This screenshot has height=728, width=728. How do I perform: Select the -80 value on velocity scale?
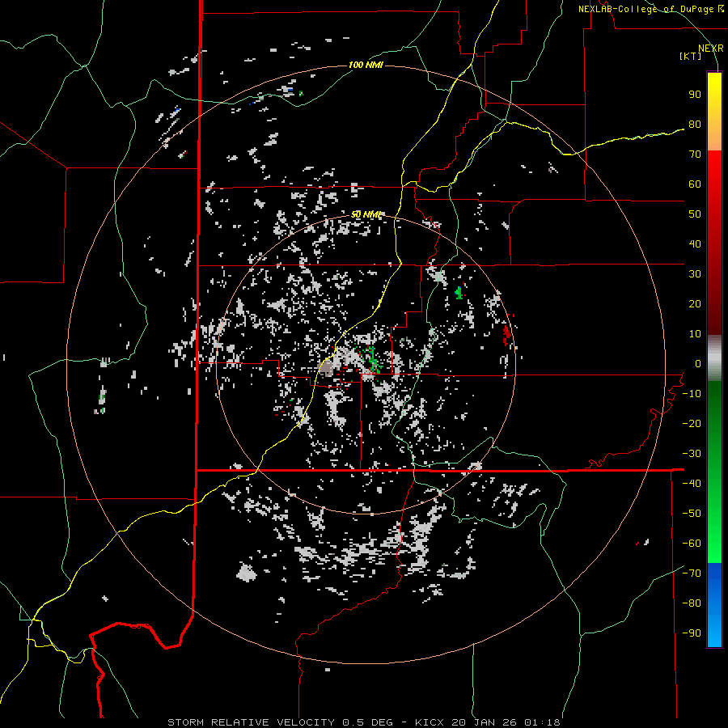pyautogui.click(x=692, y=603)
